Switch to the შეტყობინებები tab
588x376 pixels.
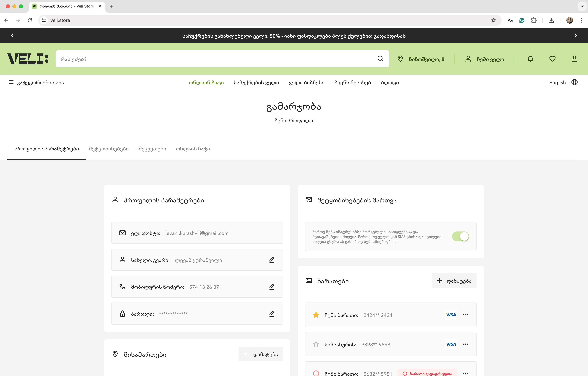click(109, 149)
